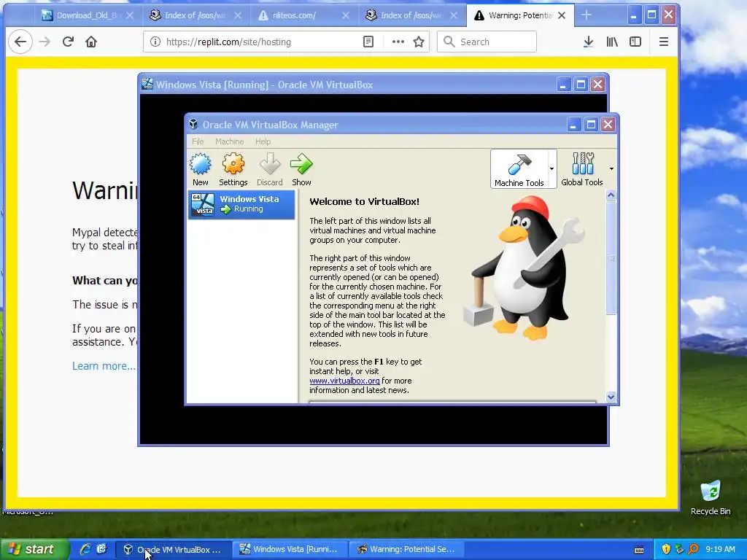Click second quick launch icon beside Internet Explorer

tap(101, 549)
